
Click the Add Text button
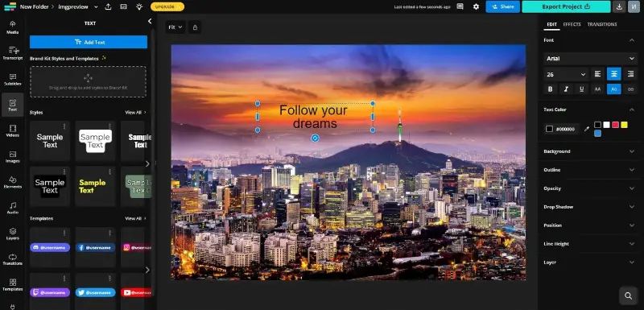click(x=89, y=42)
